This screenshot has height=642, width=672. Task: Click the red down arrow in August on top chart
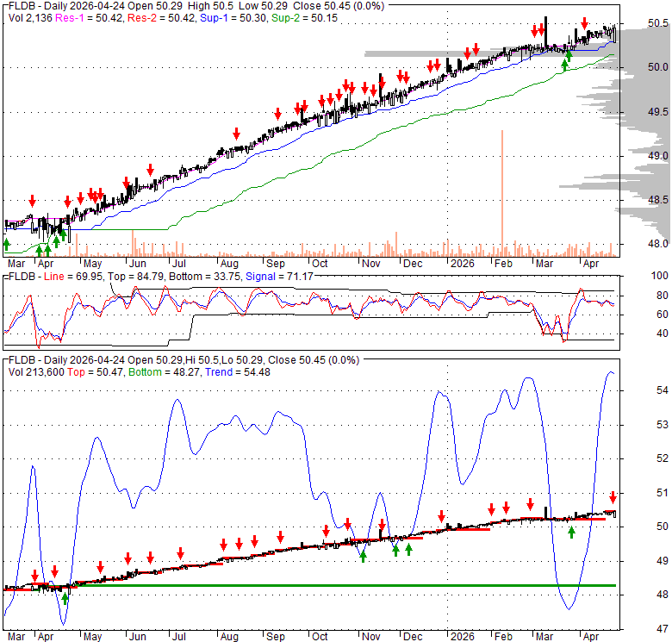(x=236, y=132)
